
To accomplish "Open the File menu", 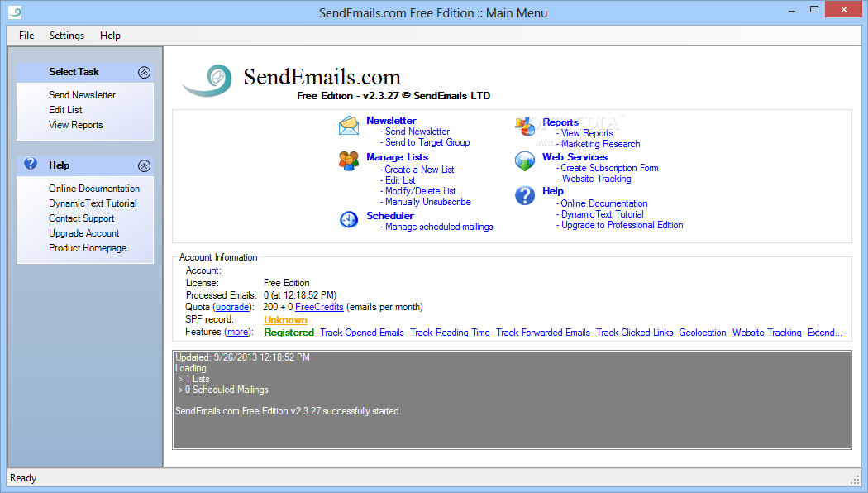I will [x=26, y=36].
